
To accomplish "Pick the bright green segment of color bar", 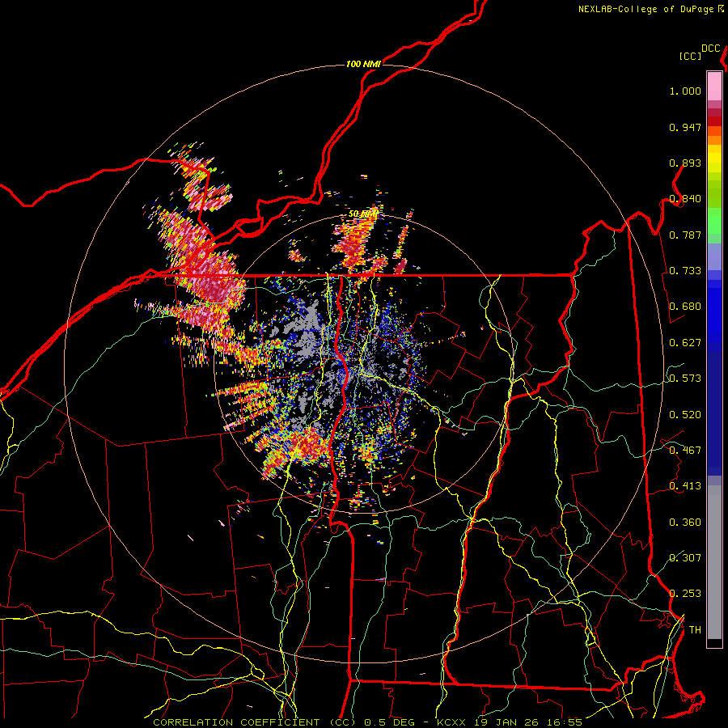I will click(x=714, y=221).
